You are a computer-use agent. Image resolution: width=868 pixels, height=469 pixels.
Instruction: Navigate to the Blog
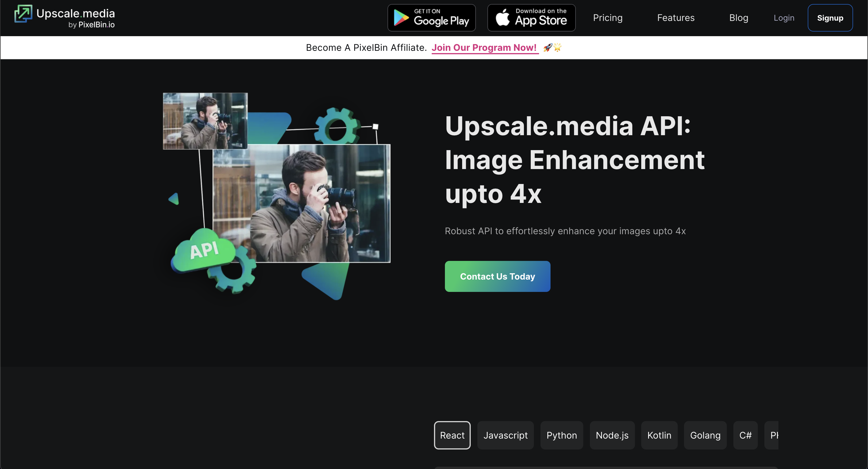739,18
